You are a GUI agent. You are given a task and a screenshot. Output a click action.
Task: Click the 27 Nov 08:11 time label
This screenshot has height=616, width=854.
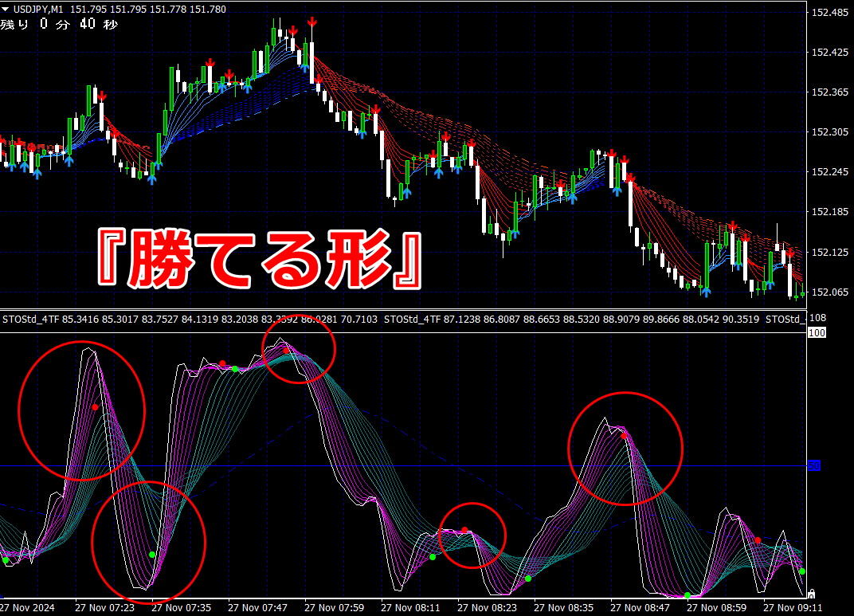tap(410, 607)
